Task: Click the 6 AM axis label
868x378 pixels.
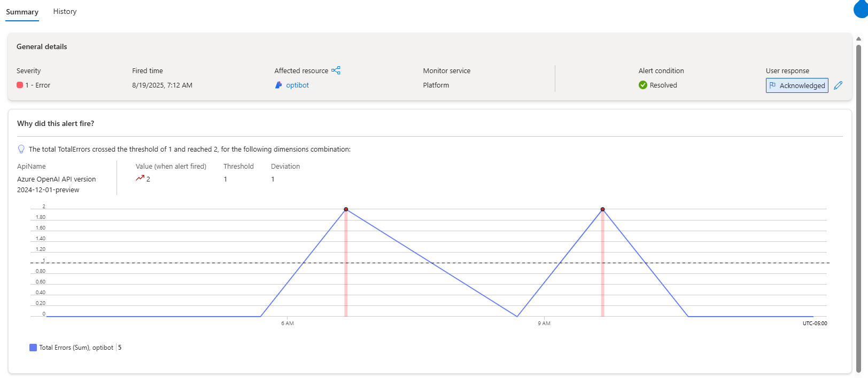Action: [288, 323]
